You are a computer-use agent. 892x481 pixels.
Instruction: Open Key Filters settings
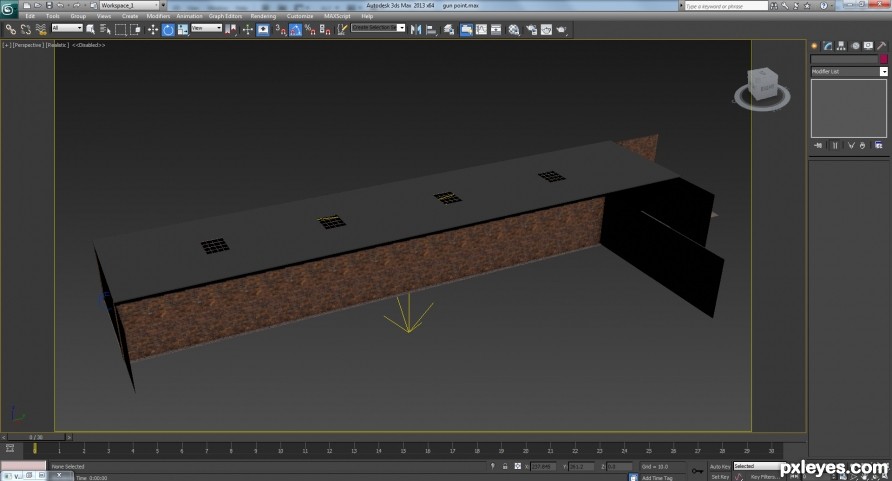pos(763,477)
